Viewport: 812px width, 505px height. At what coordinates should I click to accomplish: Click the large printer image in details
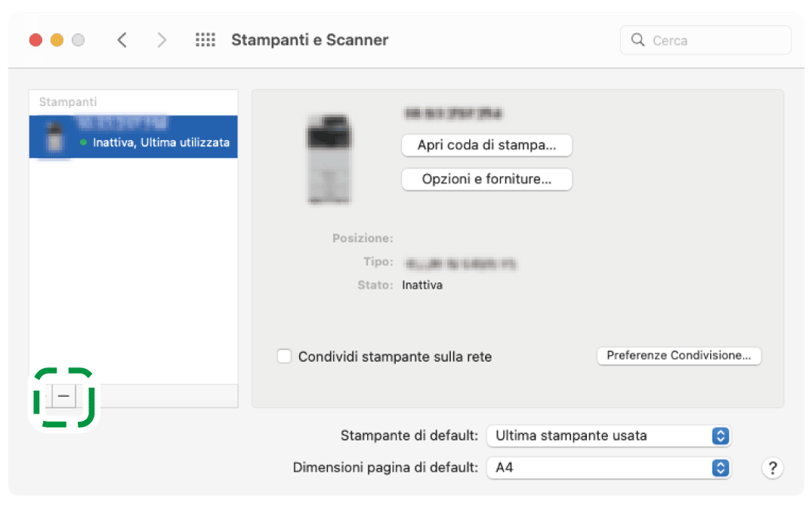pyautogui.click(x=330, y=159)
